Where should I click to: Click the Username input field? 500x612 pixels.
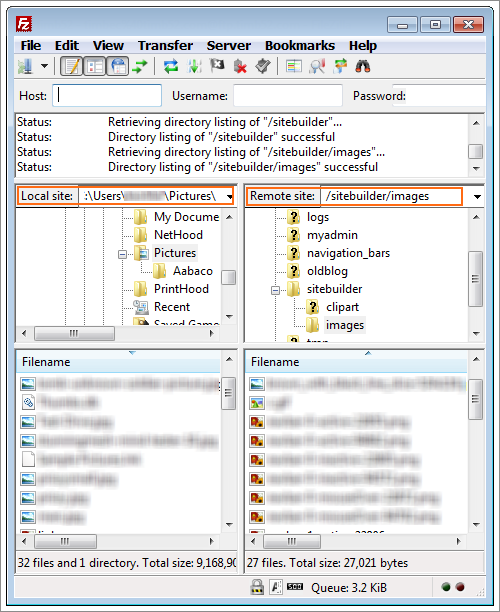(x=288, y=96)
